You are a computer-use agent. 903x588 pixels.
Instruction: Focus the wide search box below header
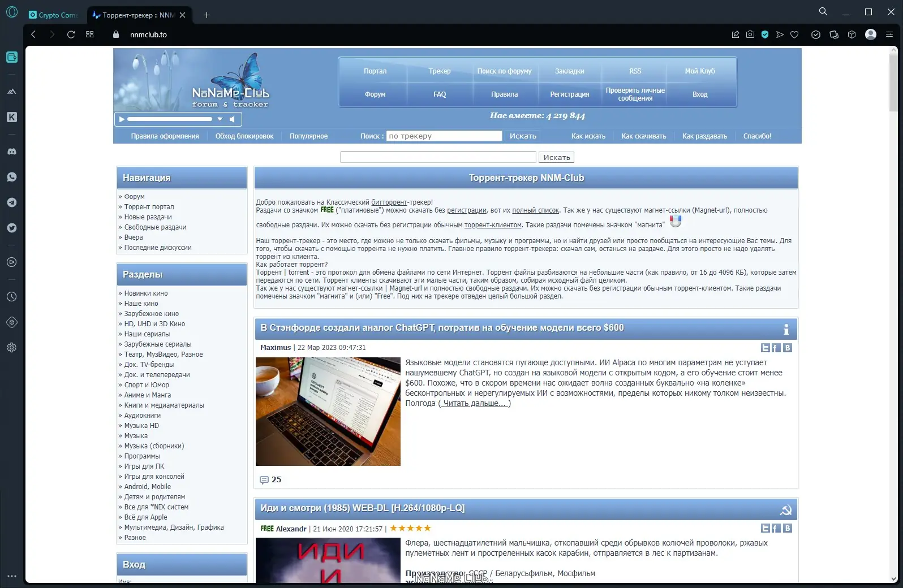(x=438, y=157)
